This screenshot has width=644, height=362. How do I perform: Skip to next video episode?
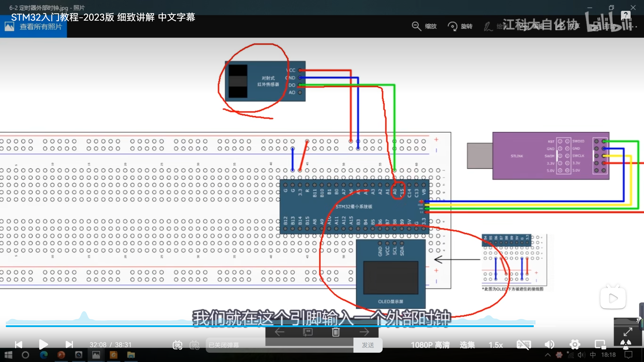pyautogui.click(x=69, y=344)
